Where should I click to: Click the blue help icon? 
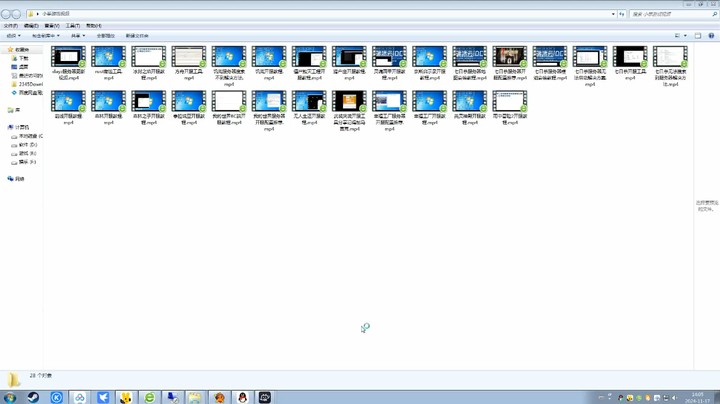click(711, 35)
